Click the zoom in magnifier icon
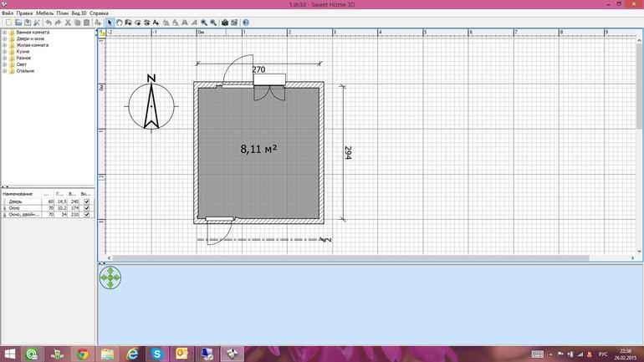Viewport: 644px width, 362px height. [x=204, y=23]
